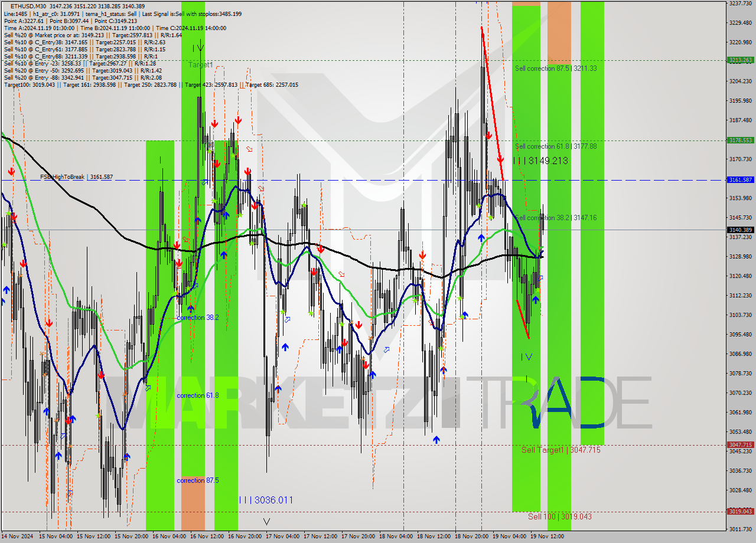Click the blue correction 61.8 label
The width and height of the screenshot is (756, 543).
coord(198,395)
